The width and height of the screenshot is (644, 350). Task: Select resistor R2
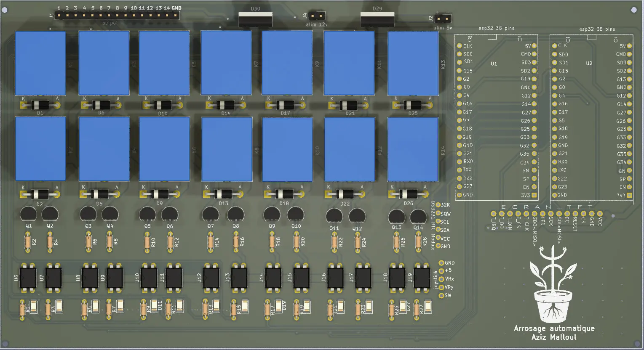point(28,242)
